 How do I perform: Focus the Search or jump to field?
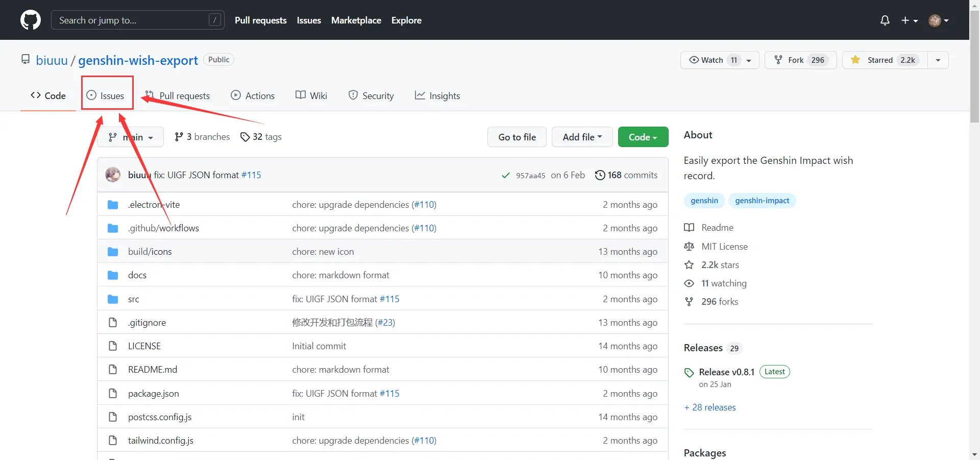click(138, 20)
